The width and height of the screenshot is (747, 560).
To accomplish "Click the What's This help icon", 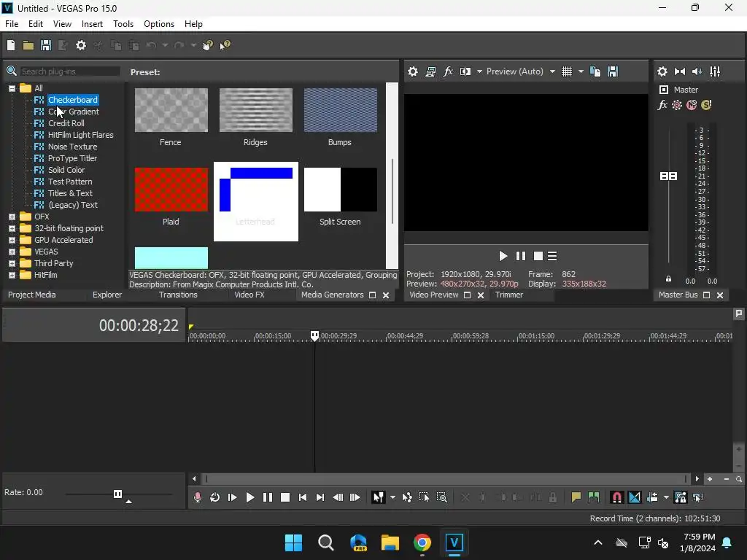I will (x=225, y=45).
